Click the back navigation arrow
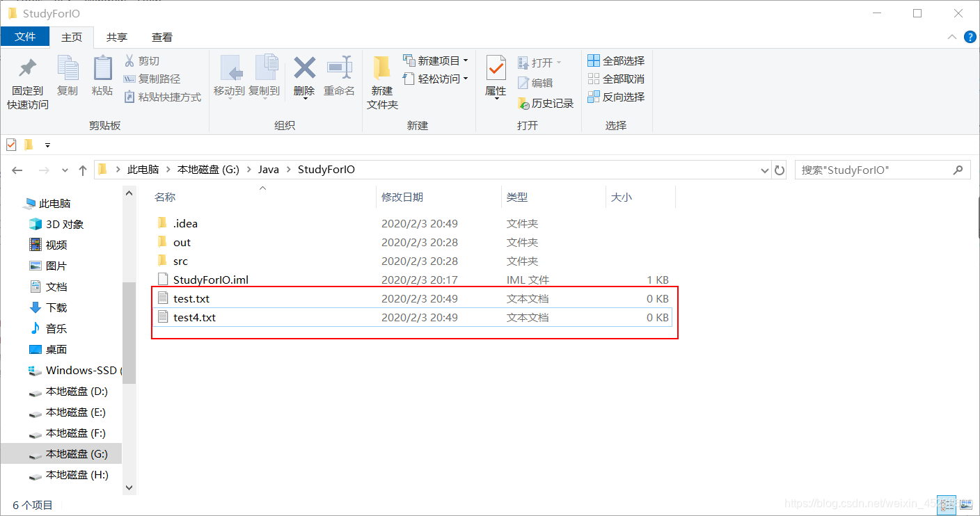The width and height of the screenshot is (980, 516). coord(17,170)
